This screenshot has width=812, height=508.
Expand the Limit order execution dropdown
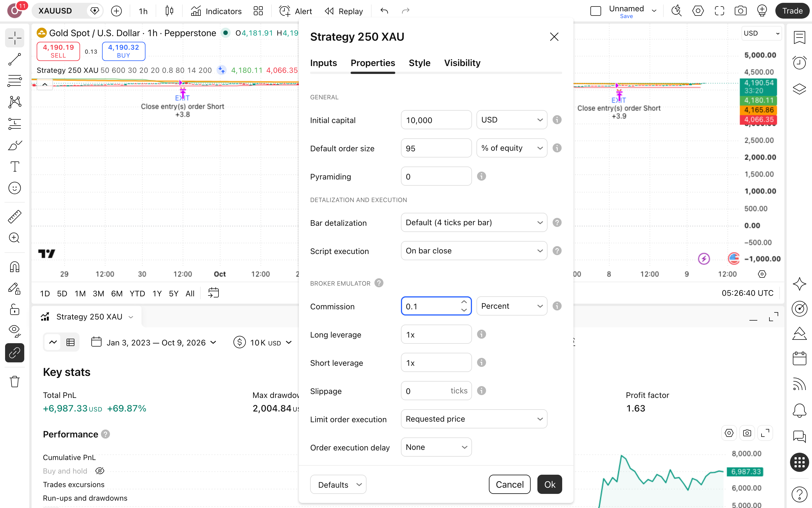pos(474,419)
